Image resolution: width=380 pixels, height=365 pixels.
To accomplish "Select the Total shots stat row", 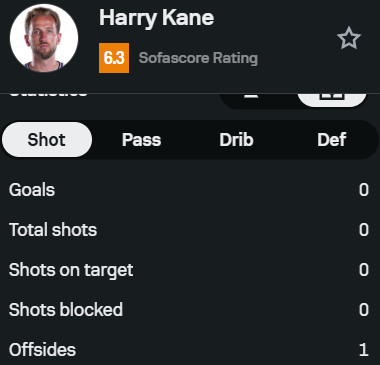I will [189, 230].
